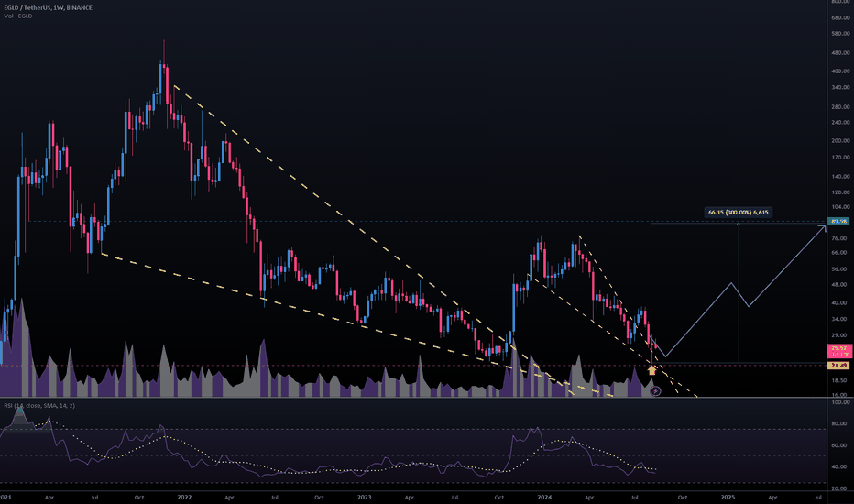The width and height of the screenshot is (854, 504).
Task: Click the 200.00 price axis label
Action: coord(840,140)
